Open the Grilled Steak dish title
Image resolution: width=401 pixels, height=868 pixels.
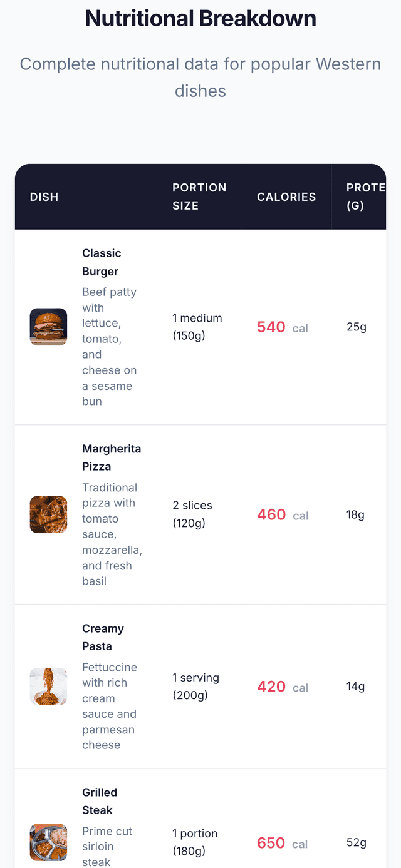[99, 801]
